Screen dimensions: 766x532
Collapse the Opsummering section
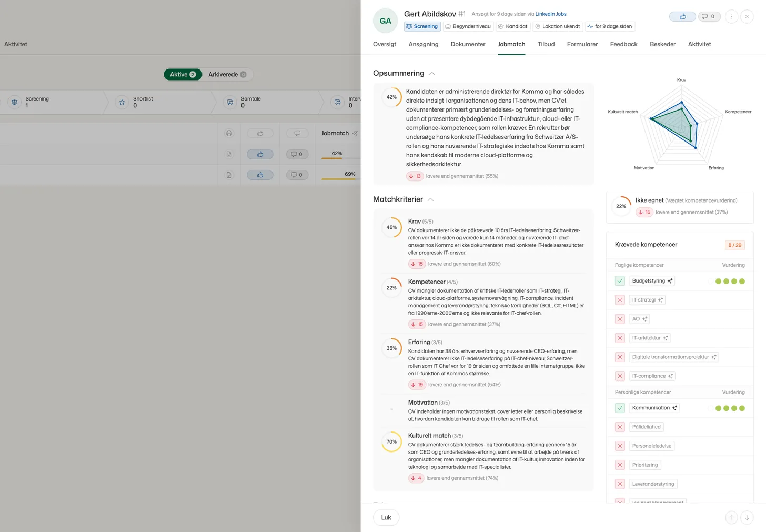coord(432,73)
